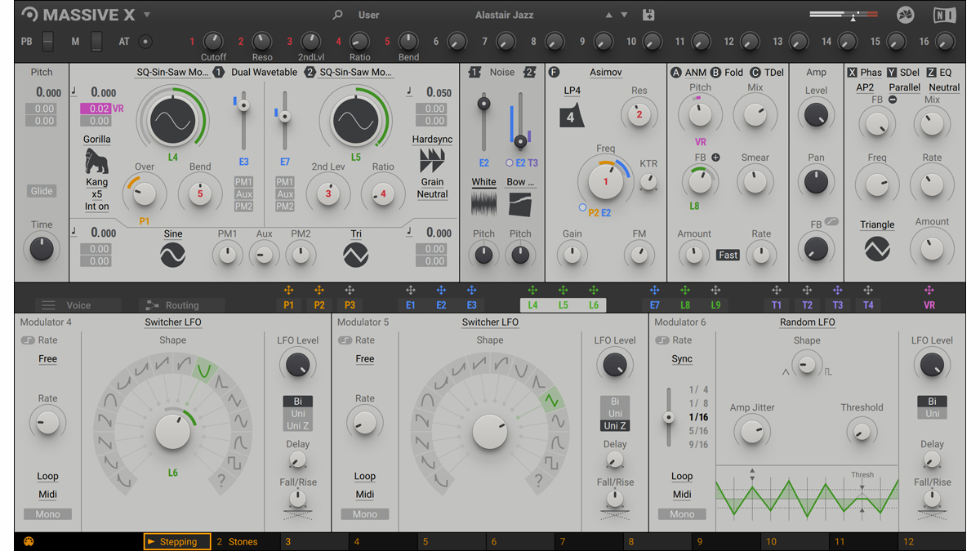Select the Stones performer slot 2

[246, 541]
